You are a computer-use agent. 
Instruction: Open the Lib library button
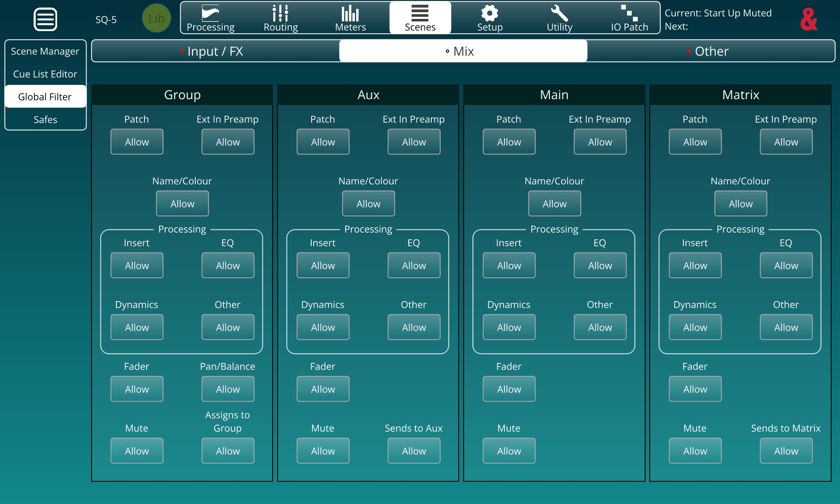pos(156,18)
